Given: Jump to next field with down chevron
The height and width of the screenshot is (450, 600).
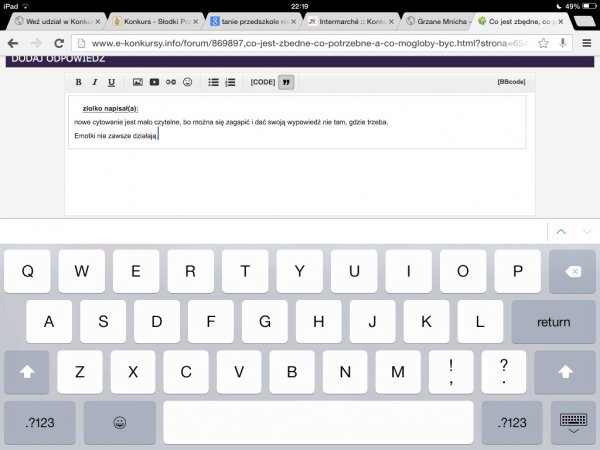Looking at the screenshot, I should 586,231.
